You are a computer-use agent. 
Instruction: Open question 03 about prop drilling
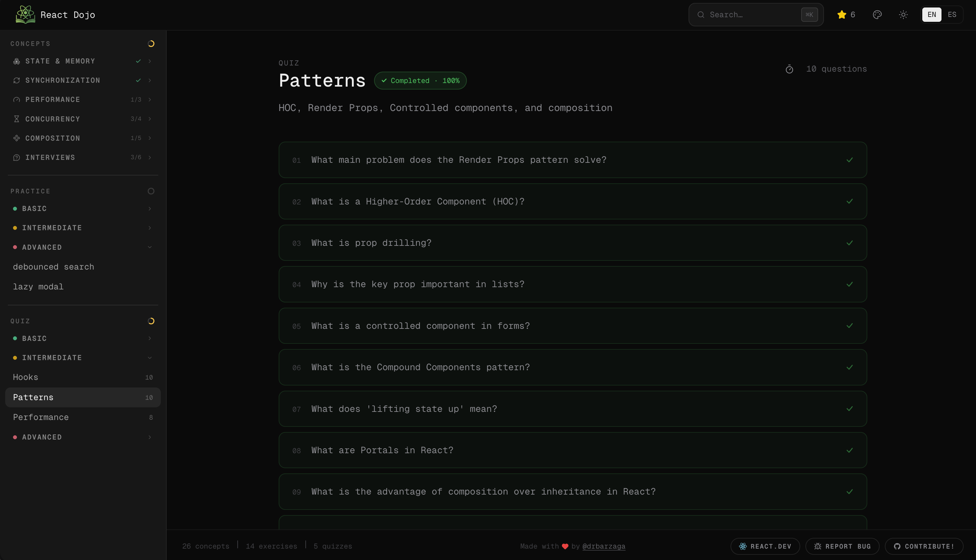[573, 243]
